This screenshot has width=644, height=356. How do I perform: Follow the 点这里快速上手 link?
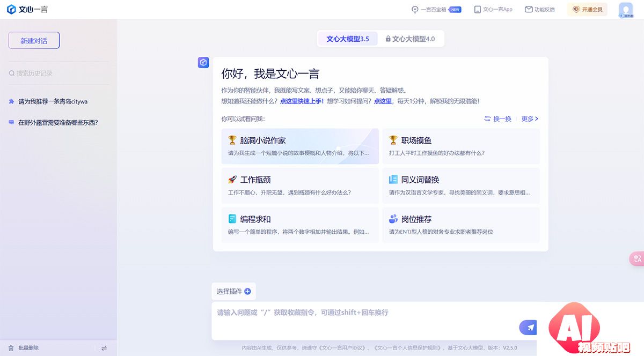pos(302,101)
